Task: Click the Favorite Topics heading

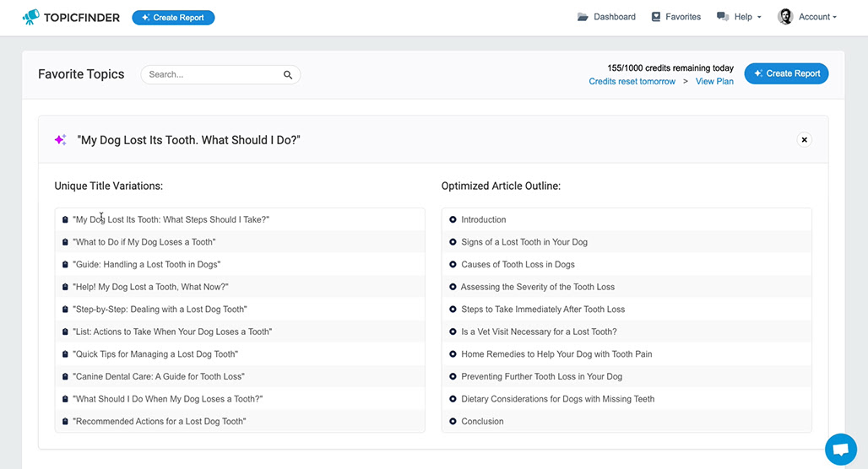Action: [x=81, y=74]
